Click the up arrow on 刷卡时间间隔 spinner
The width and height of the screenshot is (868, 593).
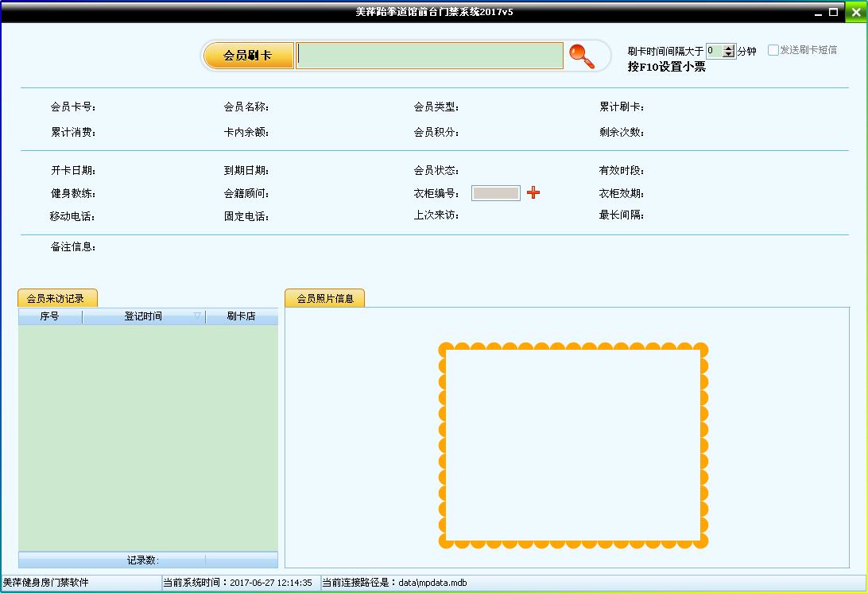(729, 47)
